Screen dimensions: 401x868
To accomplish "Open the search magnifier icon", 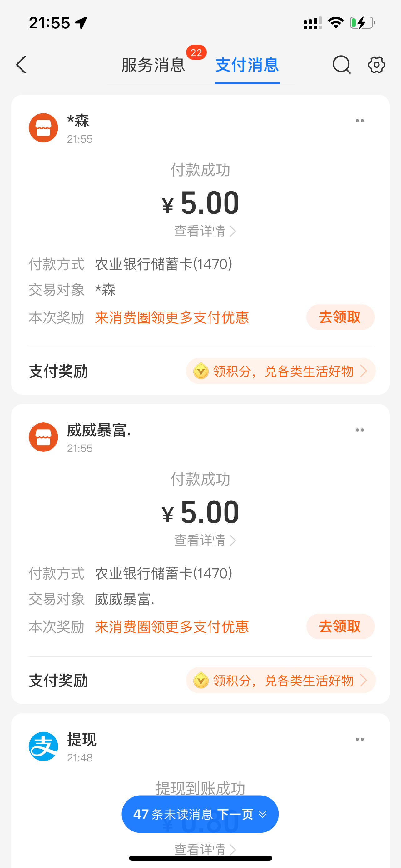I will coord(341,65).
